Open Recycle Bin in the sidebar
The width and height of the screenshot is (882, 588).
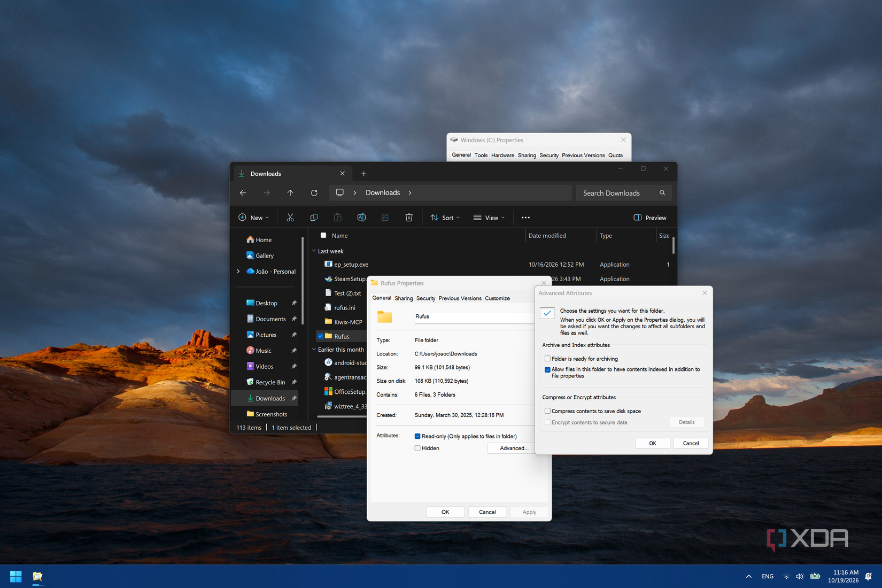[x=266, y=382]
